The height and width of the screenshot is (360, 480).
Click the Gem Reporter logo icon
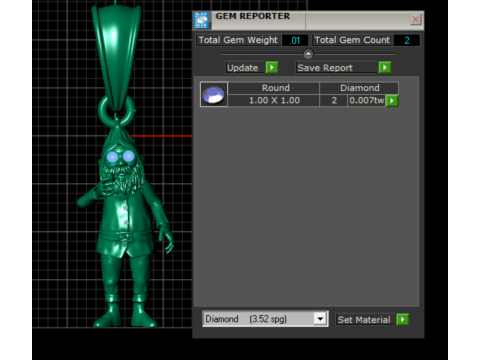click(202, 20)
